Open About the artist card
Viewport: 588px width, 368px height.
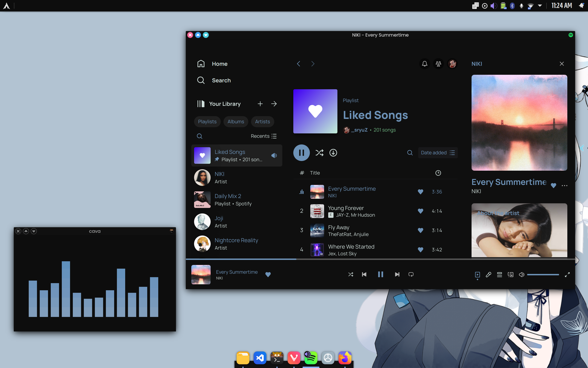pos(519,230)
